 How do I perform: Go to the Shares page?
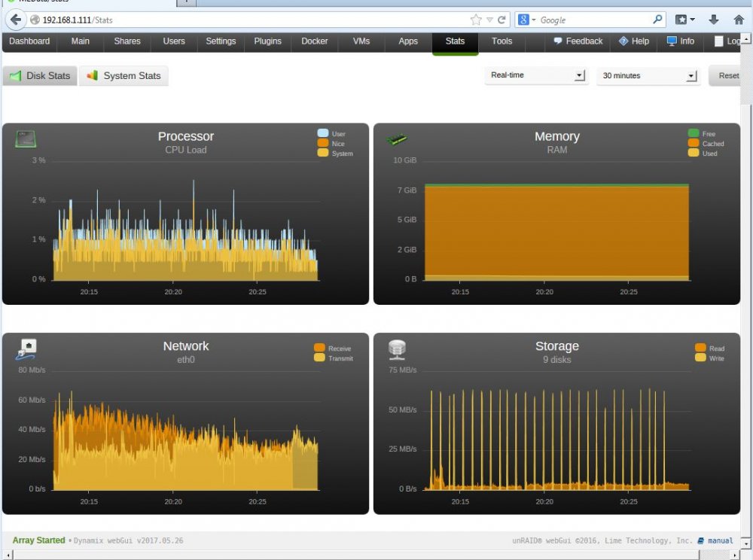tap(127, 41)
